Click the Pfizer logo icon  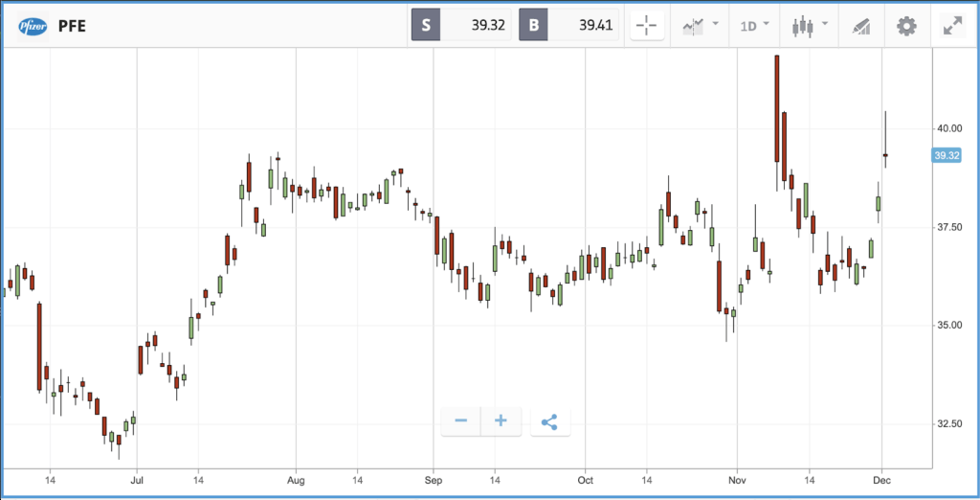click(33, 26)
